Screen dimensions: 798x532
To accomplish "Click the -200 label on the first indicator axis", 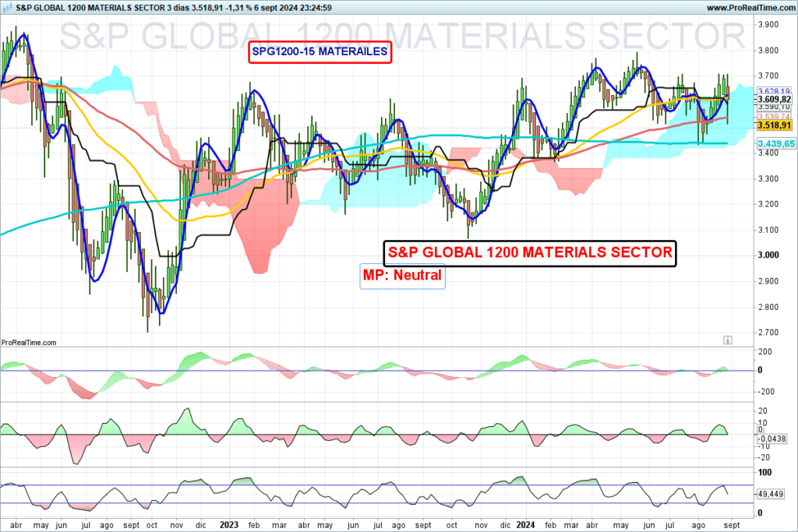I will coord(766,392).
